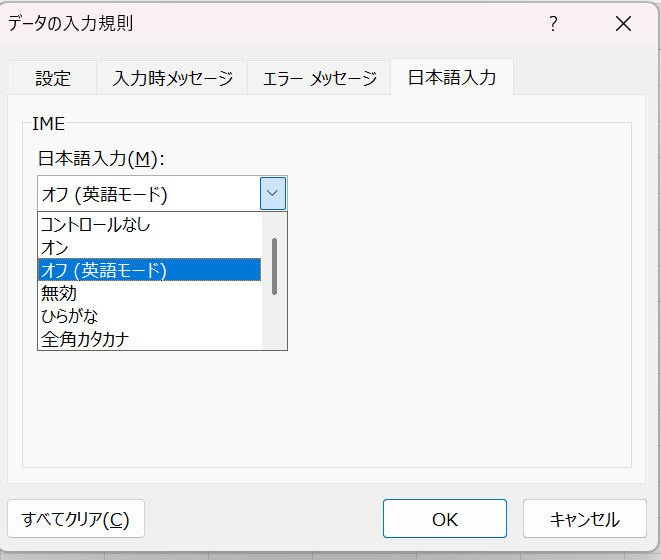Pick the highlighted オフ (英語モード) list option

[150, 270]
